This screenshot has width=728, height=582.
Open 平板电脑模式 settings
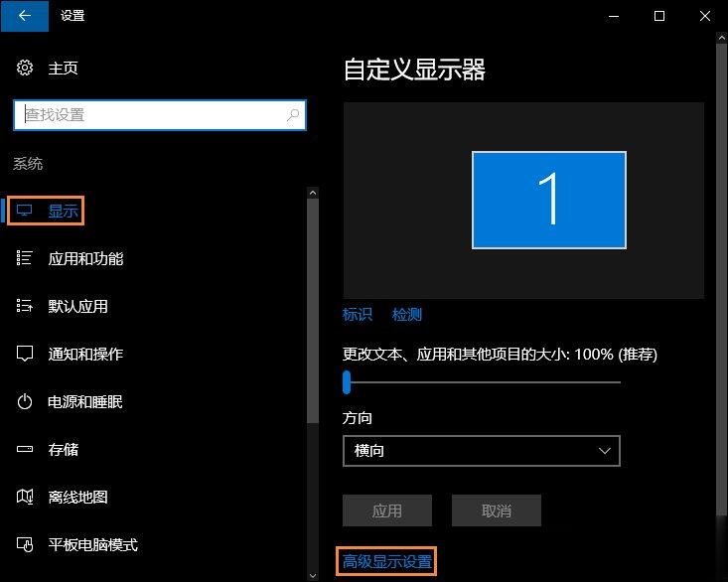tap(92, 545)
